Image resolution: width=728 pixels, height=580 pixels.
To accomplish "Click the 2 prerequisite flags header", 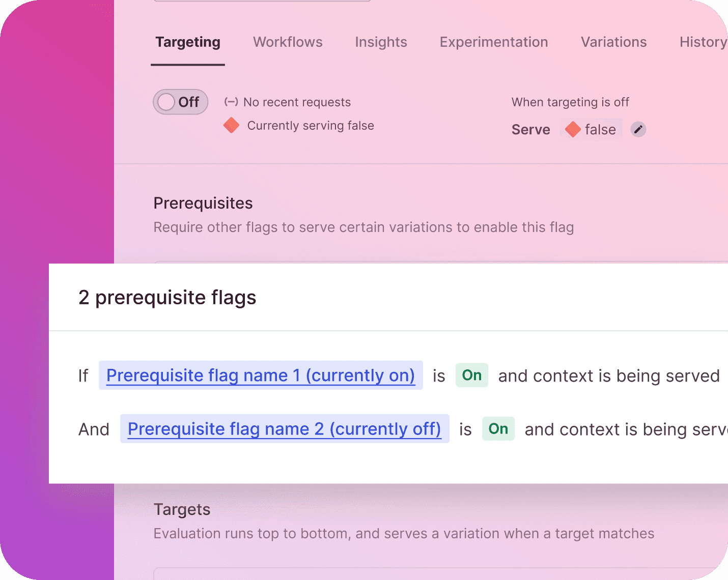I will coord(167,297).
